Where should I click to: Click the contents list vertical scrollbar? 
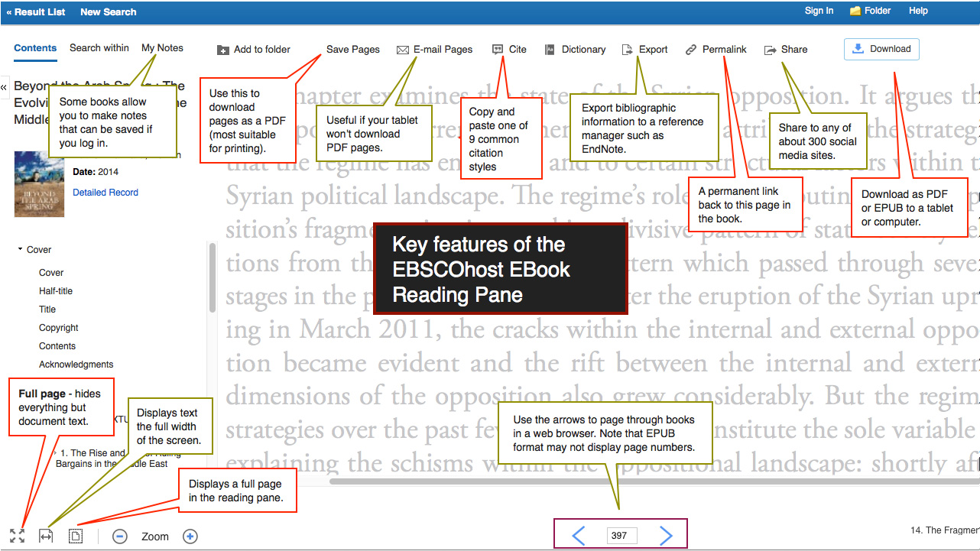(x=212, y=277)
